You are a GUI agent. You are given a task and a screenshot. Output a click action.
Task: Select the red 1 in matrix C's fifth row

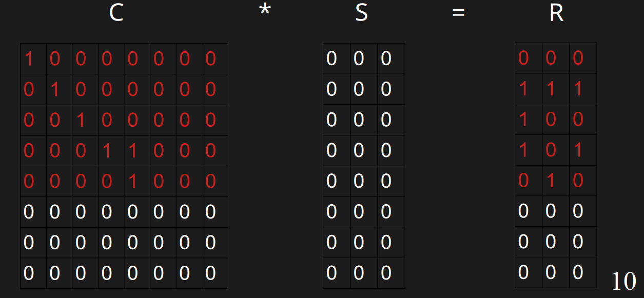tap(132, 182)
